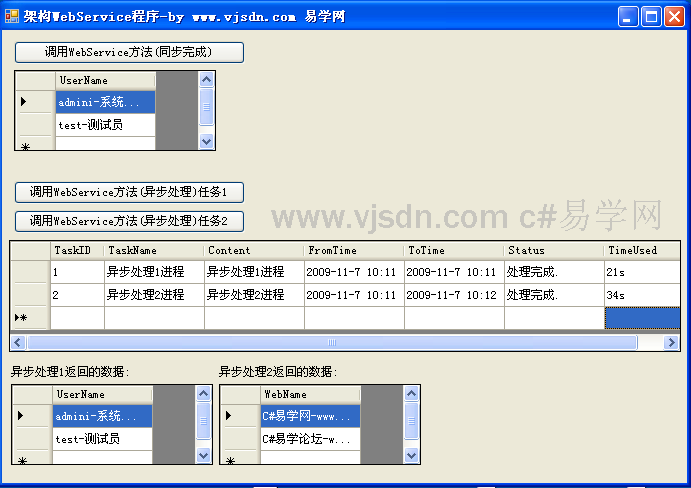Select the admini-系统 cell in top grid
This screenshot has width=691, height=488.
click(x=105, y=102)
